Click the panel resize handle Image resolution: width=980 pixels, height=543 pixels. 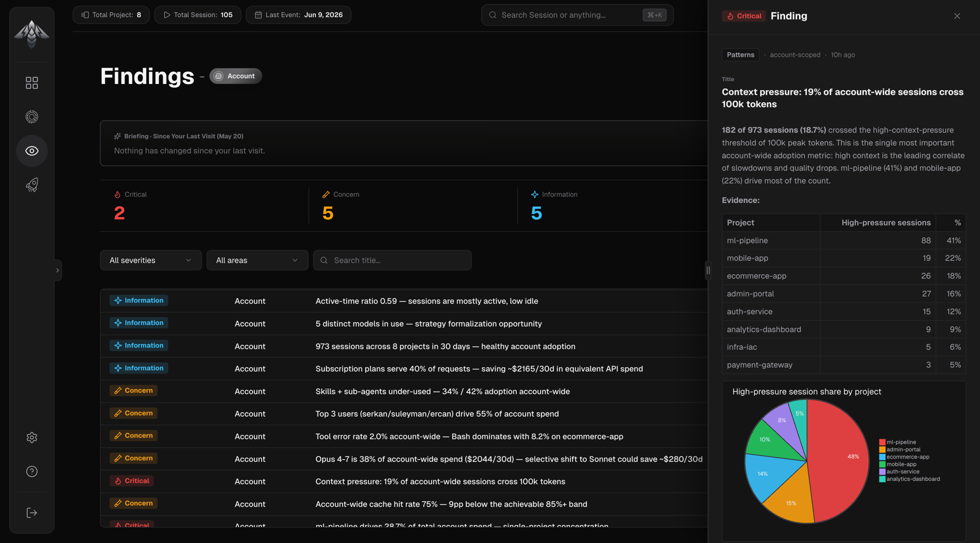tap(708, 270)
